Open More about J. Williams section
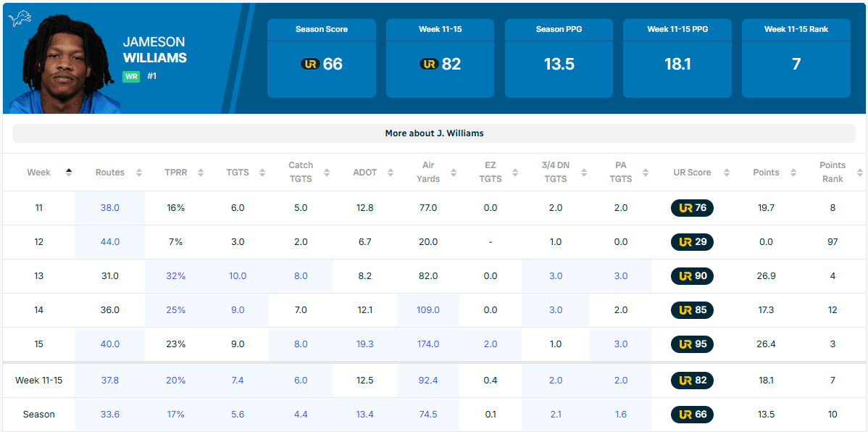The height and width of the screenshot is (432, 868). [x=434, y=133]
